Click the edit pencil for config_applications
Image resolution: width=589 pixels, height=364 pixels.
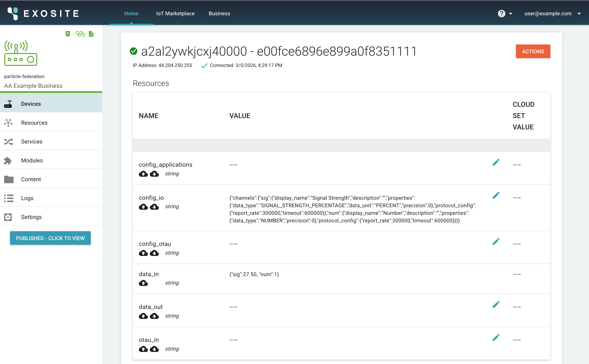point(496,163)
